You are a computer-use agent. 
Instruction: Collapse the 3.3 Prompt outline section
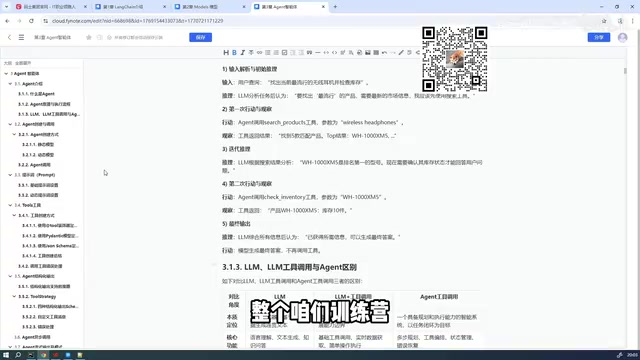point(10,175)
